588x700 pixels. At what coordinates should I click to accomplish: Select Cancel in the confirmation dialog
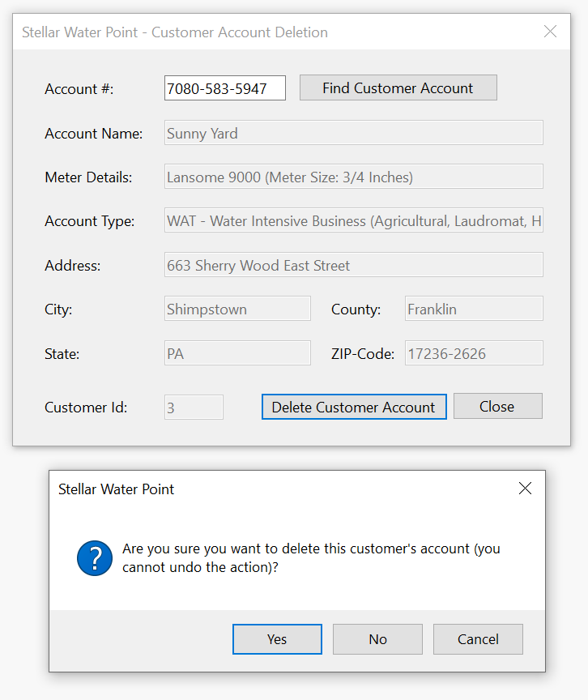478,639
